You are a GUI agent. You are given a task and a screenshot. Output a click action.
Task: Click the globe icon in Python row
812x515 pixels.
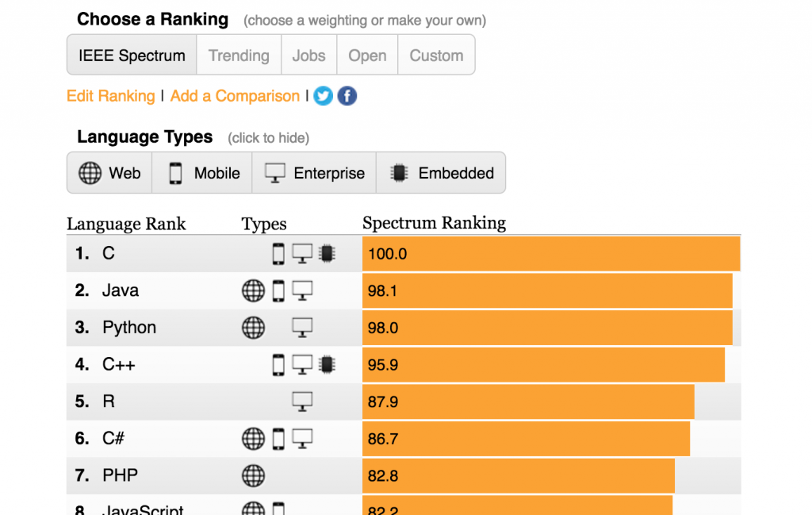tap(253, 328)
